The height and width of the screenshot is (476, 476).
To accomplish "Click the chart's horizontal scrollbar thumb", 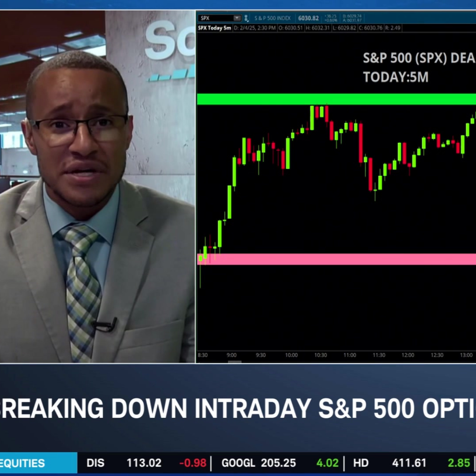I will [x=235, y=362].
